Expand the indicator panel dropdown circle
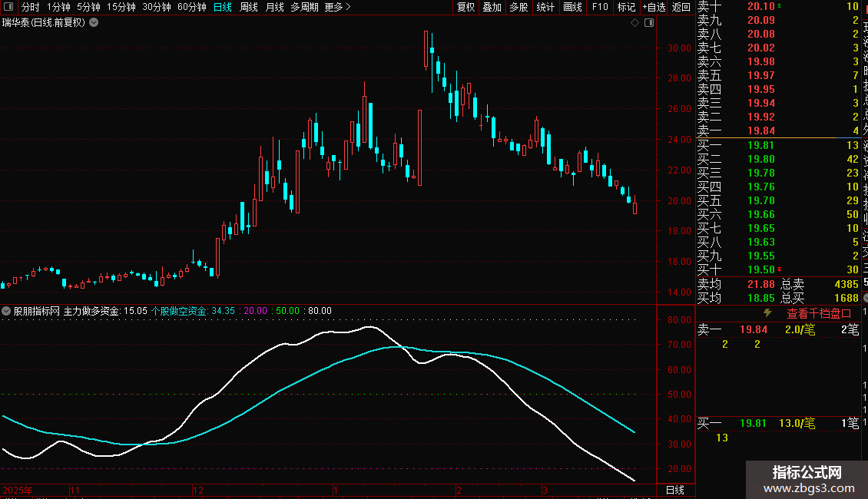 6,311
